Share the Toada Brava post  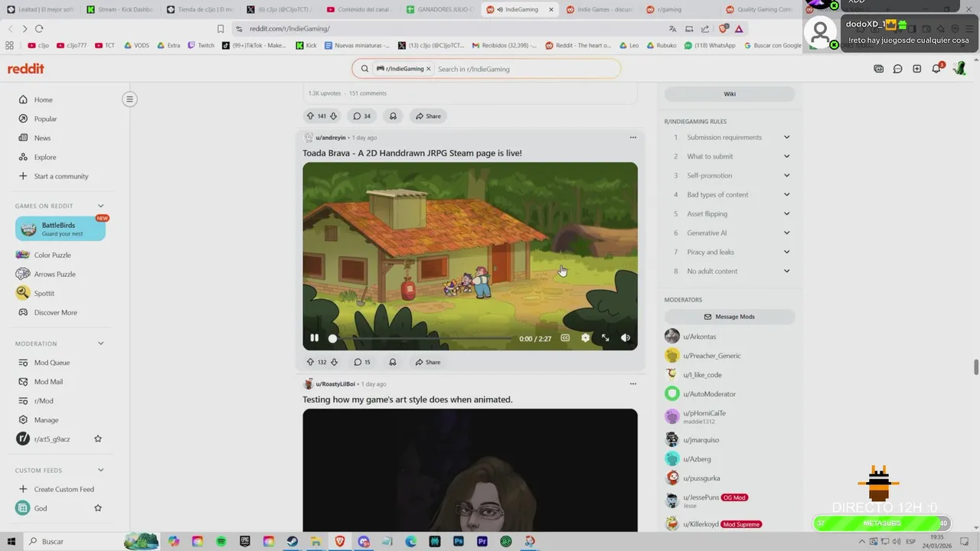(x=428, y=362)
